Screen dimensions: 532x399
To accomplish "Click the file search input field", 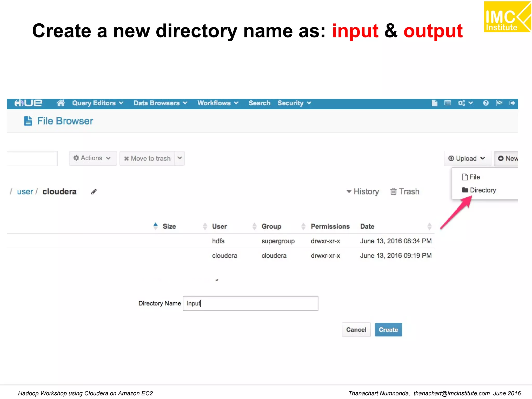I will pyautogui.click(x=32, y=158).
